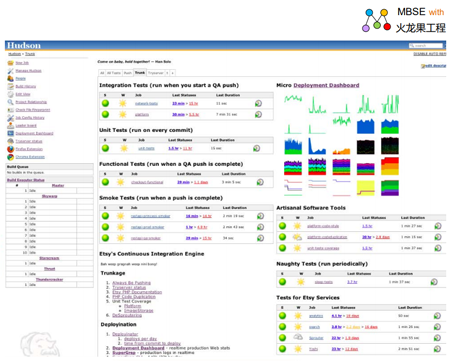This screenshot has width=450, height=361.
Task: Open Build History notepad icon
Action: point(10,86)
